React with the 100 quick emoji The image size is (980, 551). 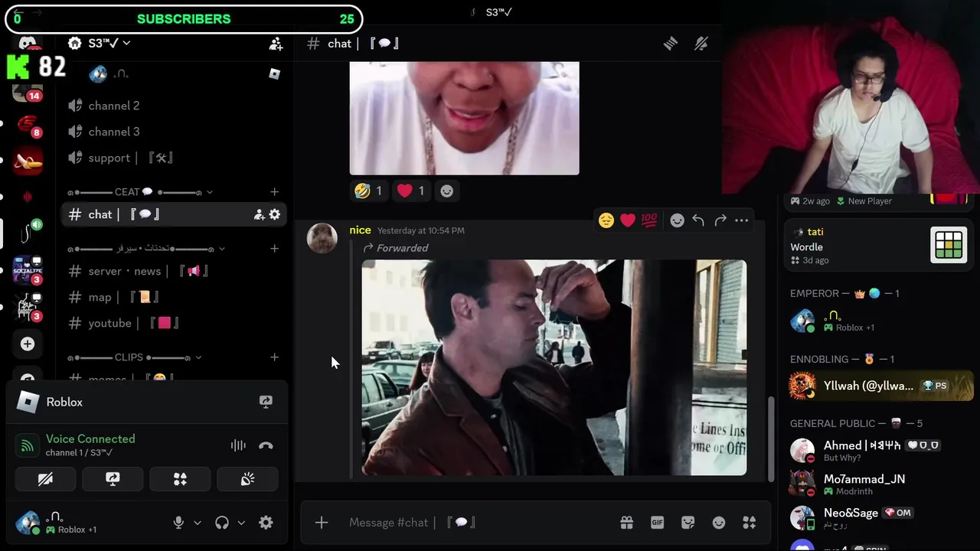pyautogui.click(x=649, y=220)
